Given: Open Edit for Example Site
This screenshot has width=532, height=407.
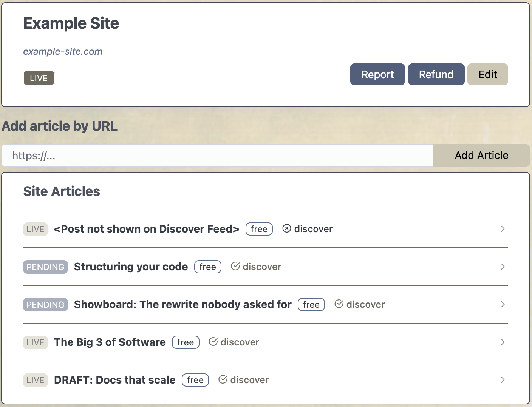Looking at the screenshot, I should click(x=487, y=74).
